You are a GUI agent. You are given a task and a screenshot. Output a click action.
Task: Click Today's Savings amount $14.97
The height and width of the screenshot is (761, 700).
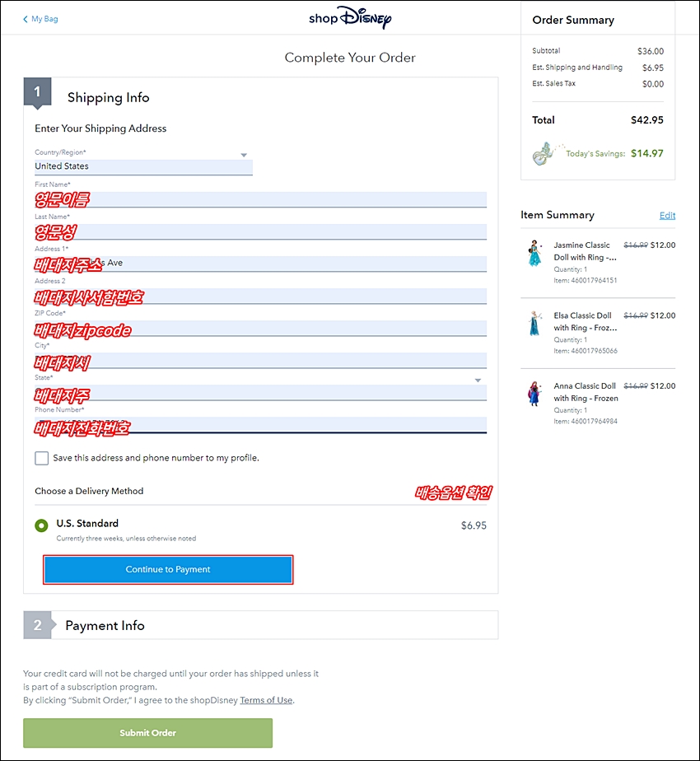click(647, 153)
